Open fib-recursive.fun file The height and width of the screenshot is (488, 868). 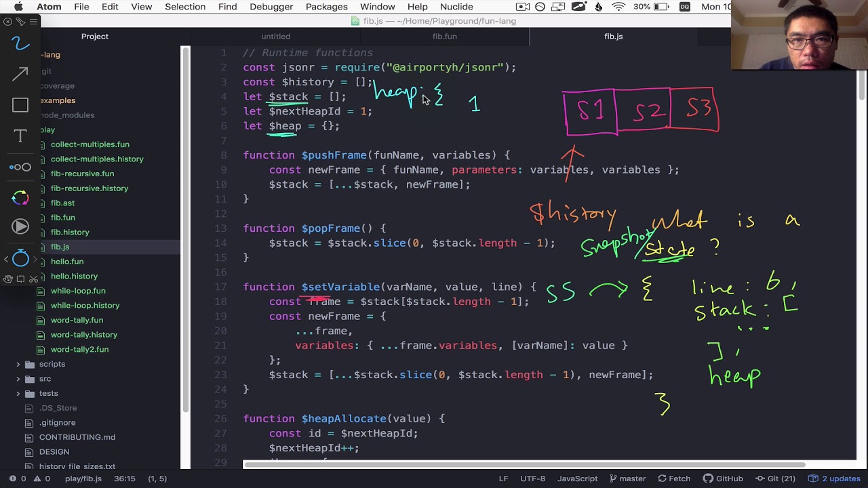82,174
